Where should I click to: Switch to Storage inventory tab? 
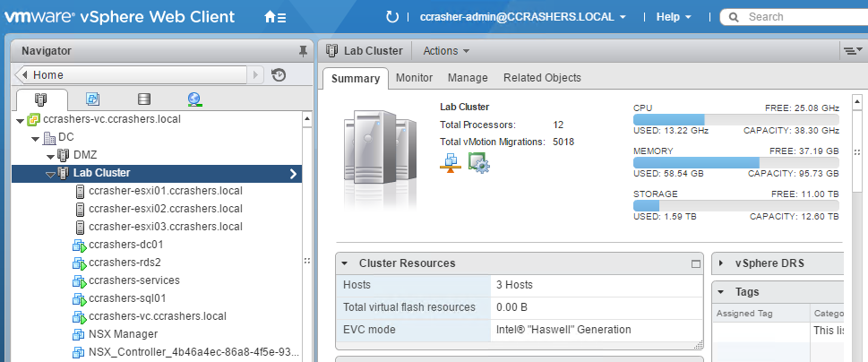(144, 99)
